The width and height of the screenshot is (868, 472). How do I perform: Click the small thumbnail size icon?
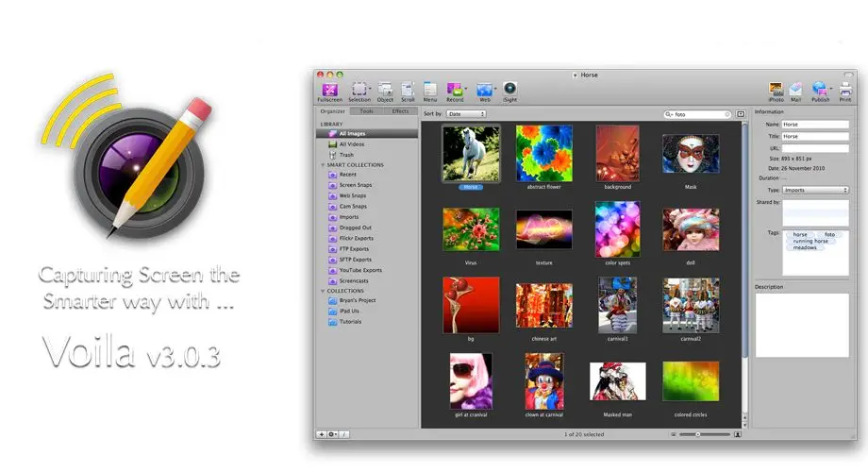pyautogui.click(x=674, y=435)
